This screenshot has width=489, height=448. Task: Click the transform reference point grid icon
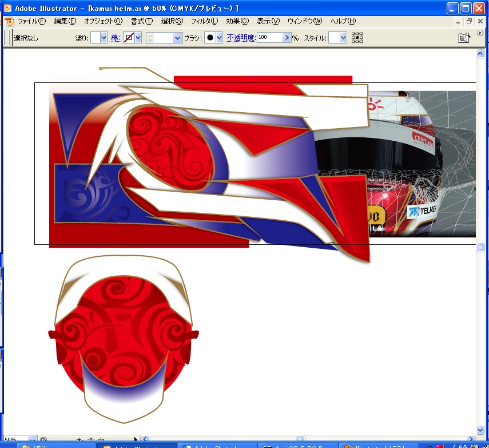(357, 38)
